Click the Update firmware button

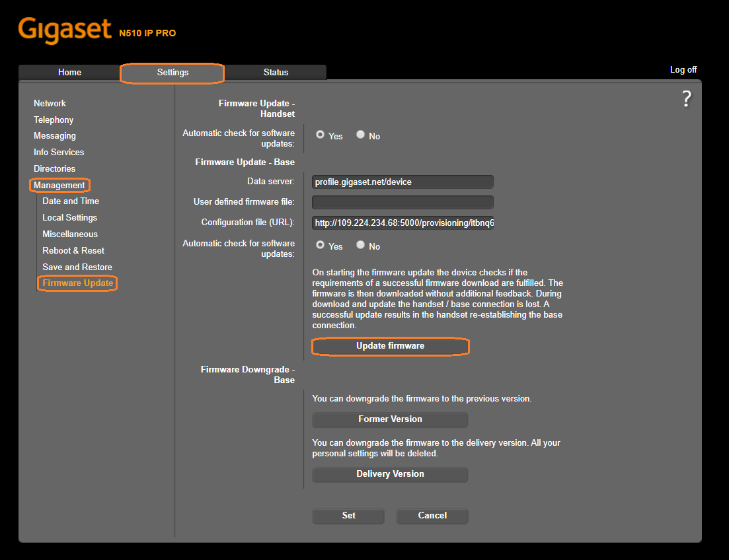tap(390, 346)
